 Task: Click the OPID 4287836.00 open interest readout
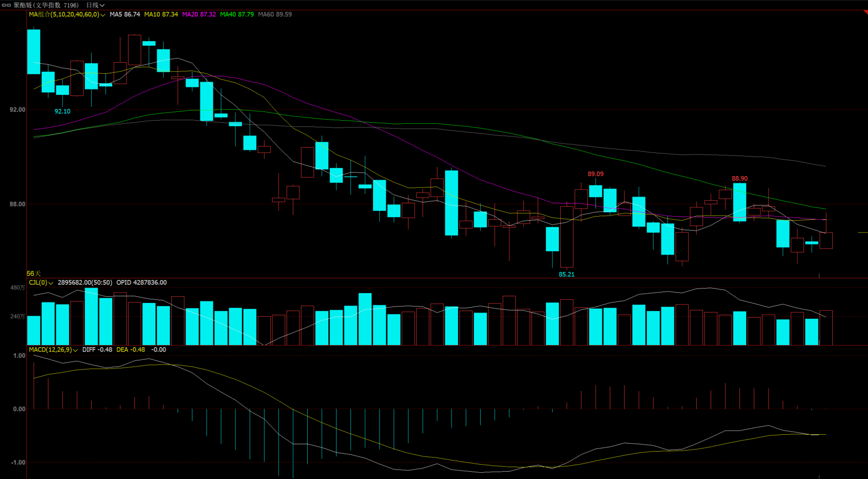[141, 283]
